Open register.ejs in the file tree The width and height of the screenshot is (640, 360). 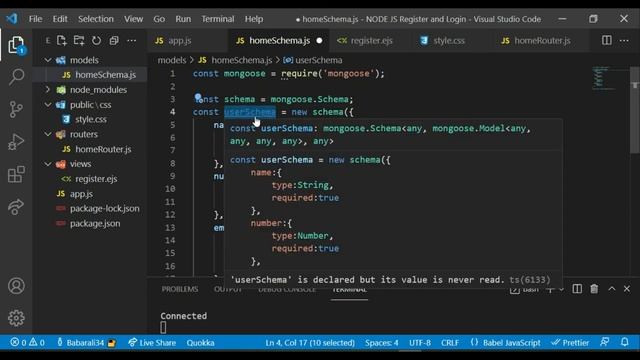click(96, 179)
